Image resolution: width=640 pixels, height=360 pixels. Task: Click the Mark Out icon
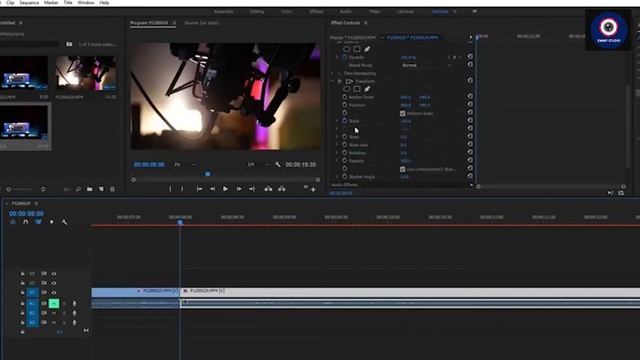click(182, 189)
